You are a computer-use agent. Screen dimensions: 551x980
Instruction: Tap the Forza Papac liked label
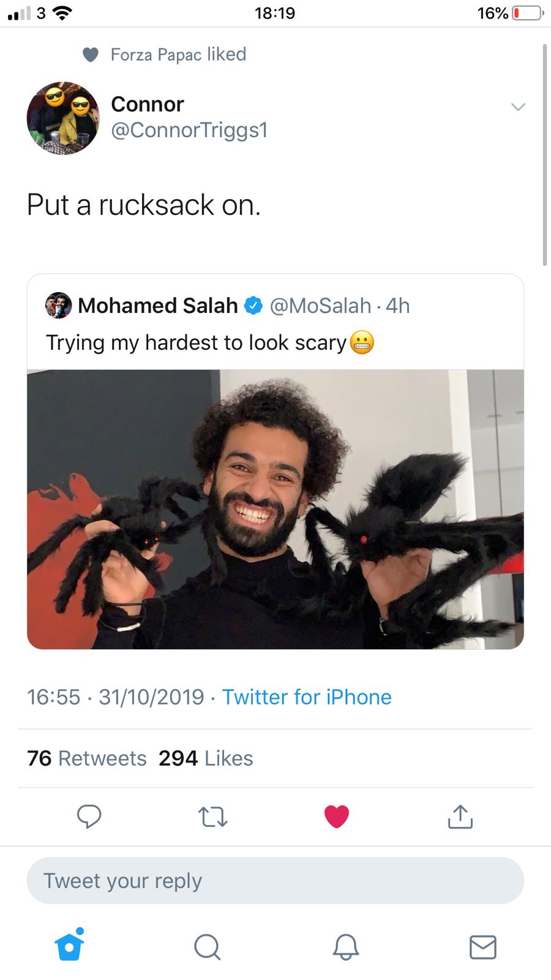pyautogui.click(x=178, y=55)
